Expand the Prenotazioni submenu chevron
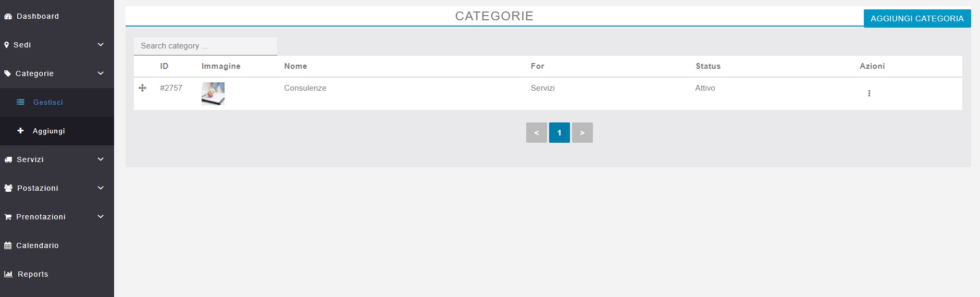 tap(101, 217)
